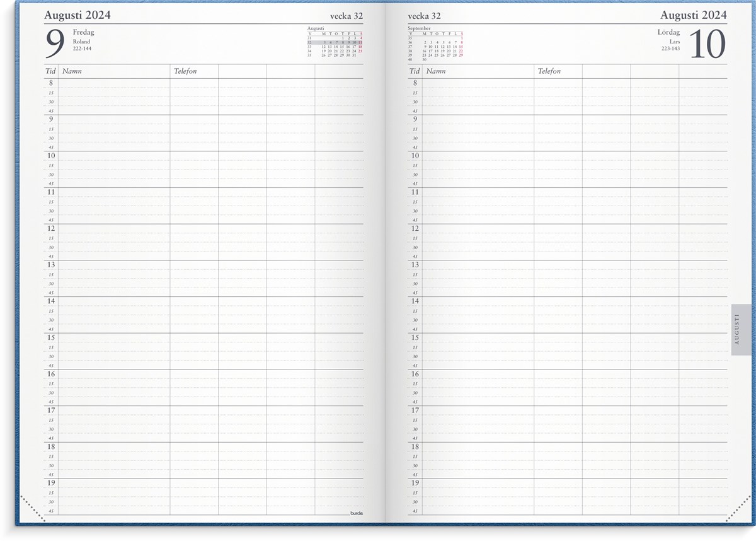Select the large date number 10
The width and height of the screenshot is (756, 541).
707,45
